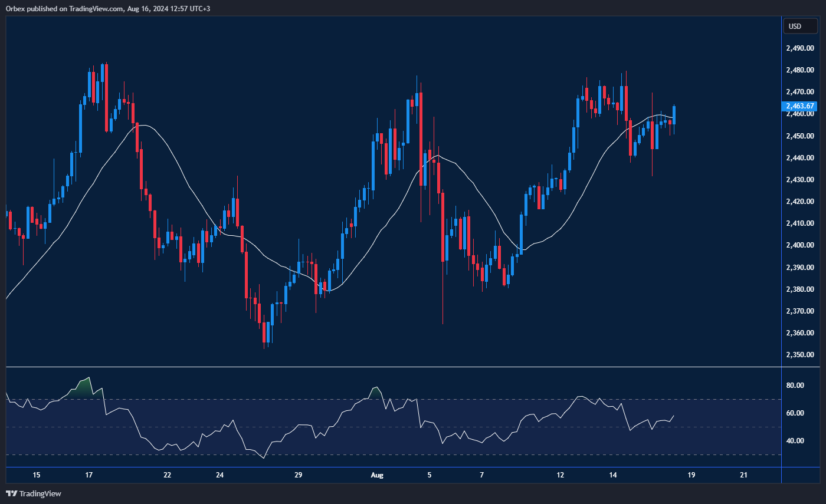
Task: Click the current price label 2,463.67
Action: point(799,106)
